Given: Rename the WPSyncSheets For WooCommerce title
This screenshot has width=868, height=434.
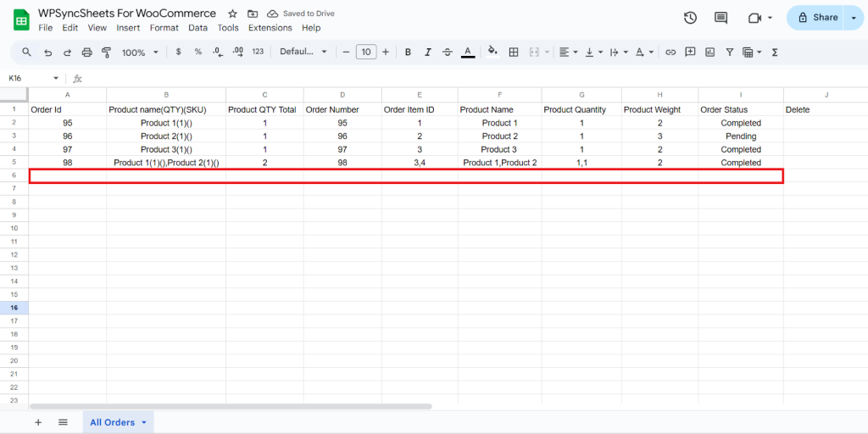Looking at the screenshot, I should (127, 14).
